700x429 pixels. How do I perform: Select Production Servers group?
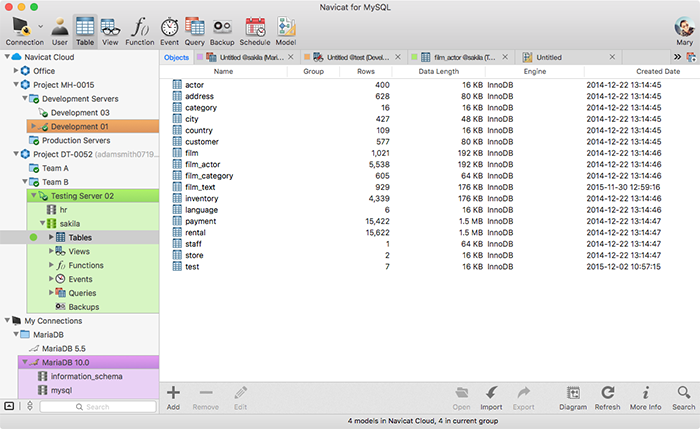pyautogui.click(x=76, y=140)
